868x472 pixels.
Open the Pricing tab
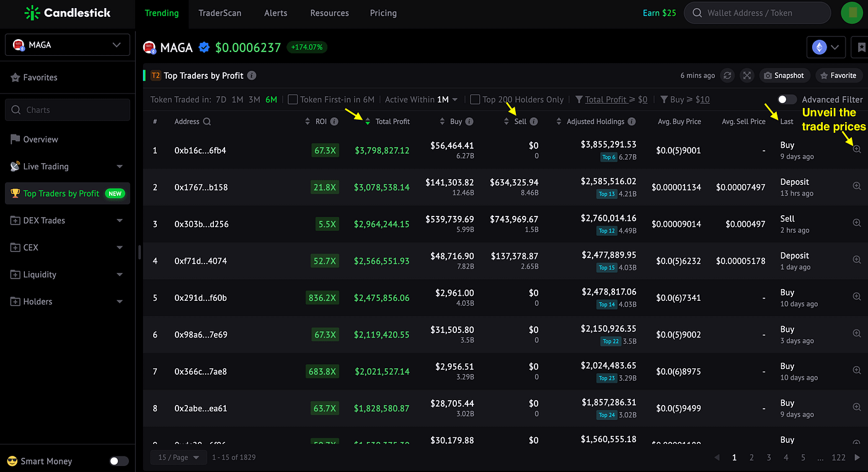point(383,12)
